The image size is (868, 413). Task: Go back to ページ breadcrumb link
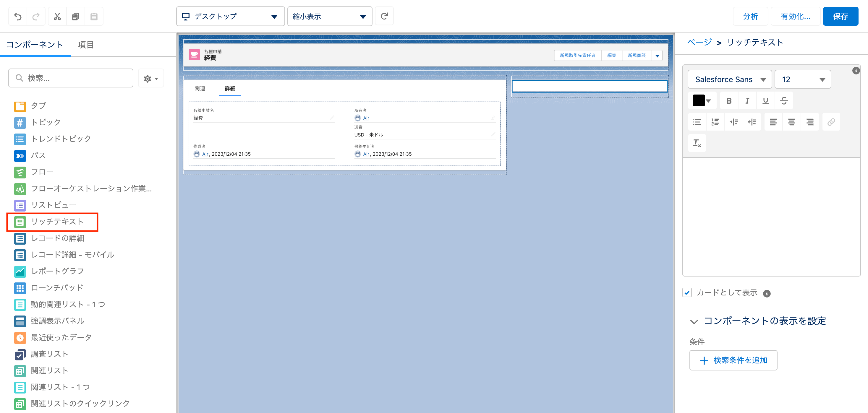pyautogui.click(x=699, y=43)
